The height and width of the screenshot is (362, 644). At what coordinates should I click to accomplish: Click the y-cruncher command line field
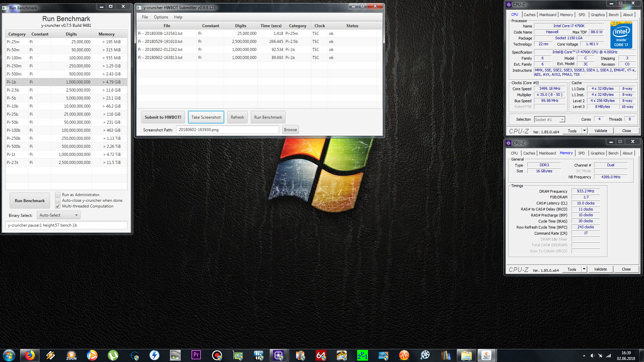(66, 225)
